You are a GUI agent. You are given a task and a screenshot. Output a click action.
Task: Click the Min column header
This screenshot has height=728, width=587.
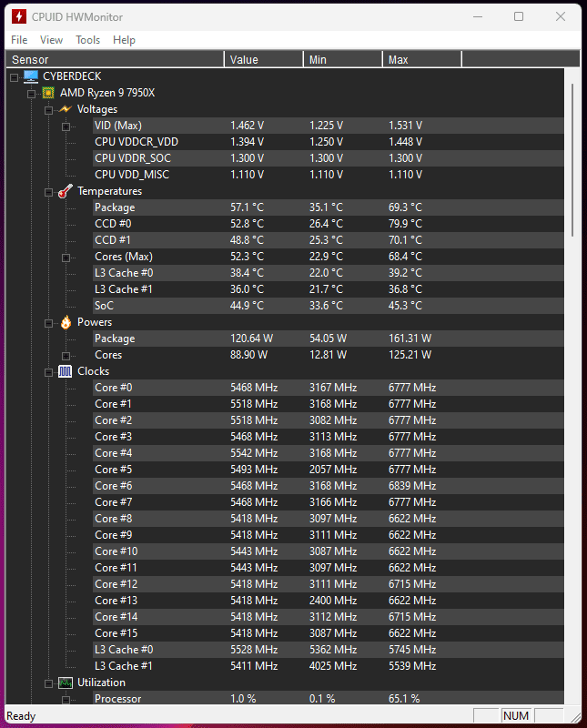[x=343, y=59]
